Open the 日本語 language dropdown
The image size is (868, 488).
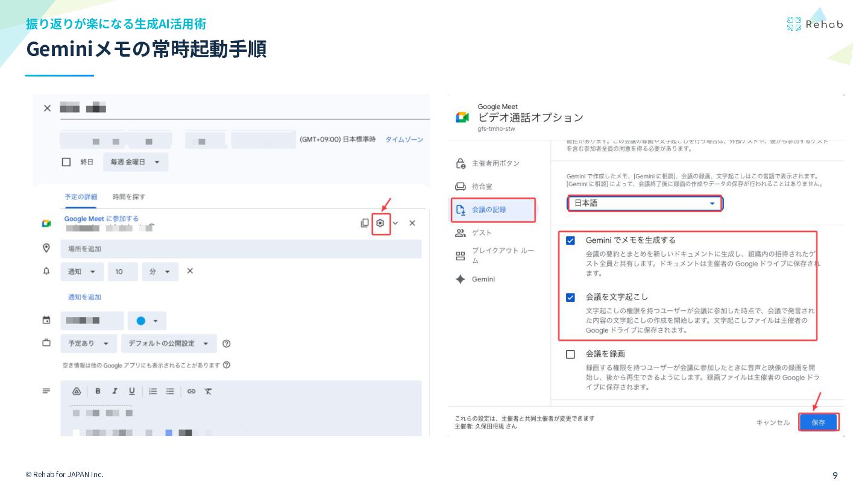pos(645,204)
